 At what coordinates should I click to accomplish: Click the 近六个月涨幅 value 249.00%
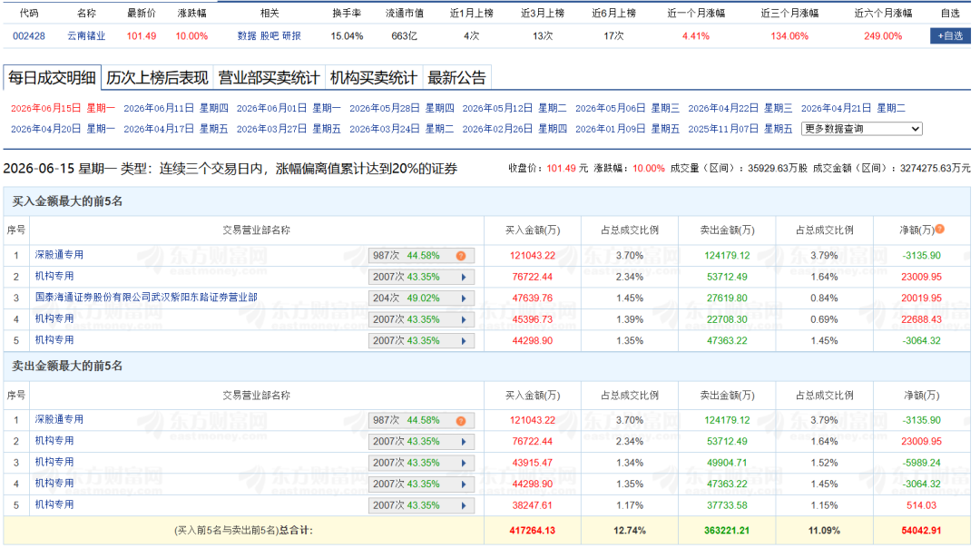[883, 36]
